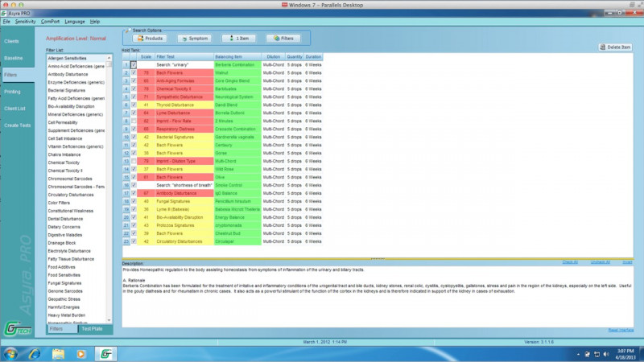Click the Filter Test column header
This screenshot has height=362, width=644.
[184, 56]
